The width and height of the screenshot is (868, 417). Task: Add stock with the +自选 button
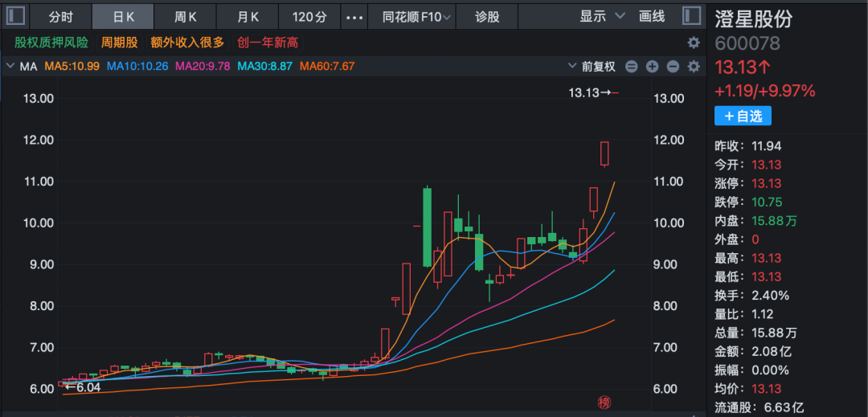(743, 116)
